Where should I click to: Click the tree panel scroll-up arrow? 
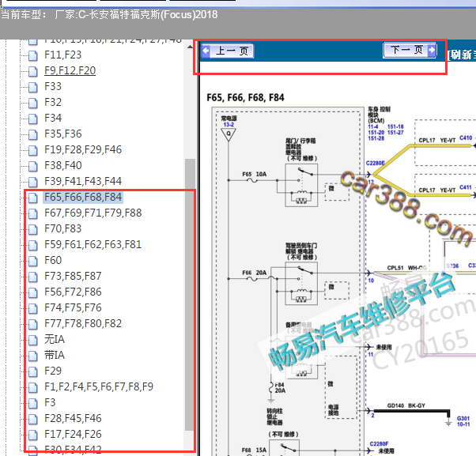(190, 47)
